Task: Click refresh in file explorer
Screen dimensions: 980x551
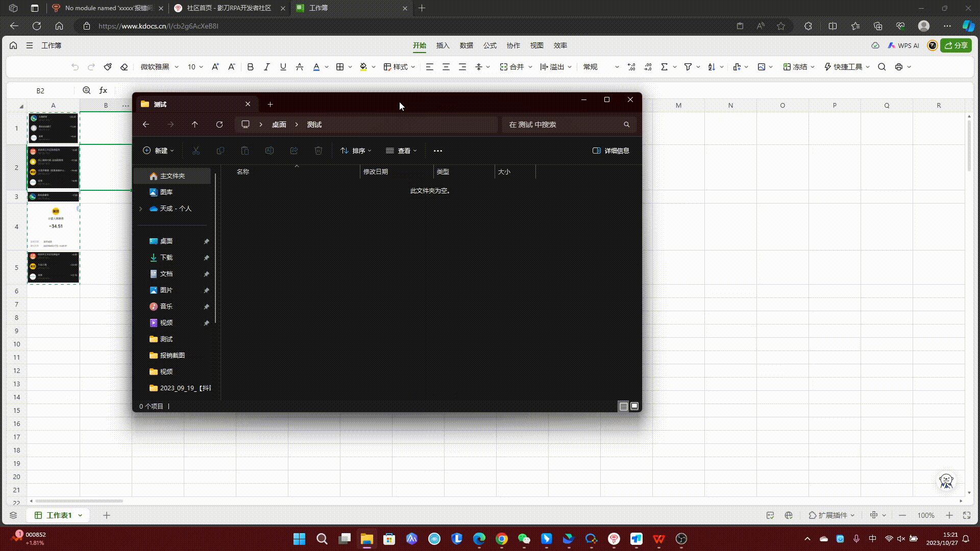Action: tap(219, 124)
